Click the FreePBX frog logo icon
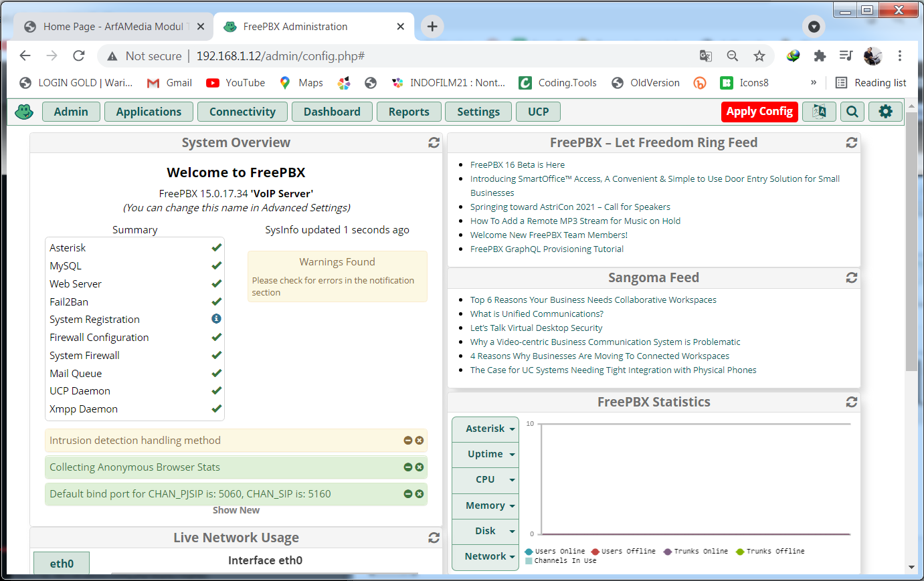The image size is (924, 581). point(24,112)
